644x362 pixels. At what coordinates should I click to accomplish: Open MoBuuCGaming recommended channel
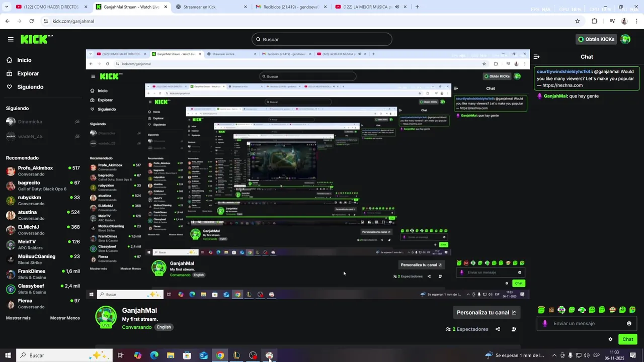pyautogui.click(x=43, y=259)
